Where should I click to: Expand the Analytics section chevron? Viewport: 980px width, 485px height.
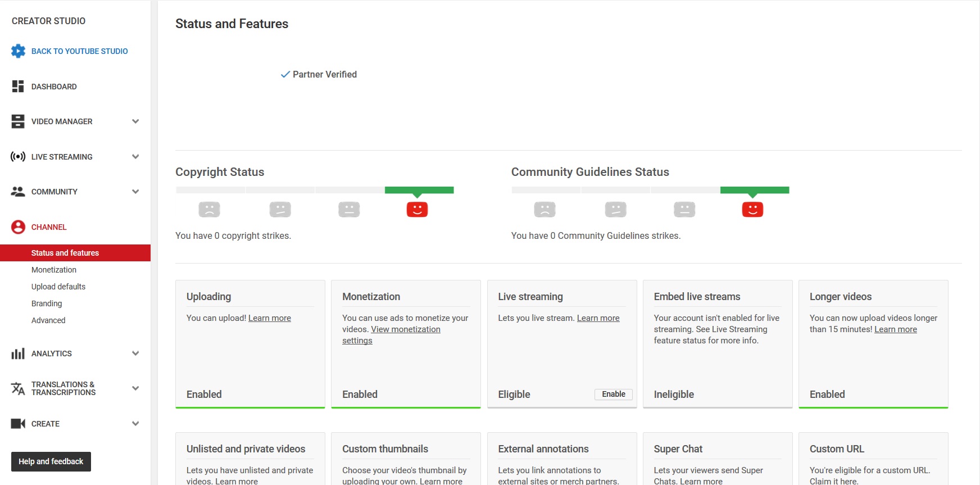[135, 353]
